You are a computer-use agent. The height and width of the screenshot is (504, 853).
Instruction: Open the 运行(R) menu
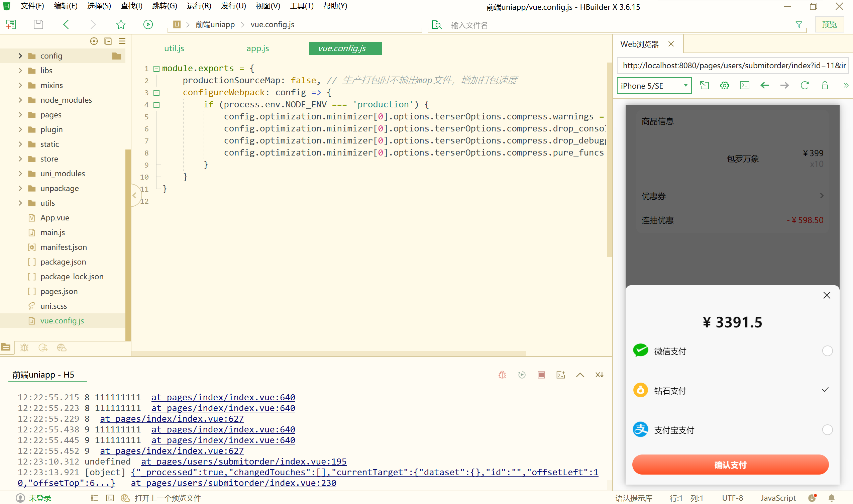199,6
